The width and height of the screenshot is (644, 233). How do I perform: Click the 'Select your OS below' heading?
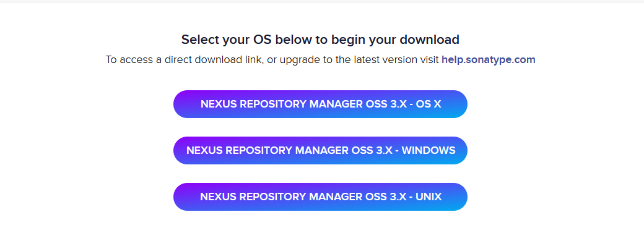coord(320,40)
